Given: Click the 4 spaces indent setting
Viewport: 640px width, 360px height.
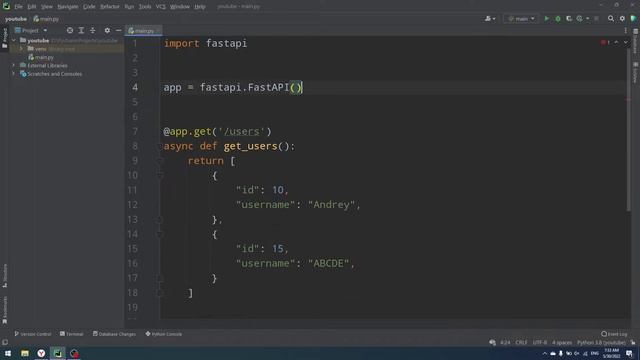Looking at the screenshot, I should [562, 342].
